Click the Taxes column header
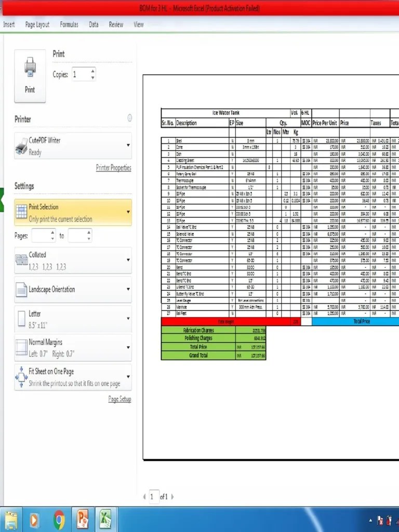The image size is (399, 532). click(380, 123)
